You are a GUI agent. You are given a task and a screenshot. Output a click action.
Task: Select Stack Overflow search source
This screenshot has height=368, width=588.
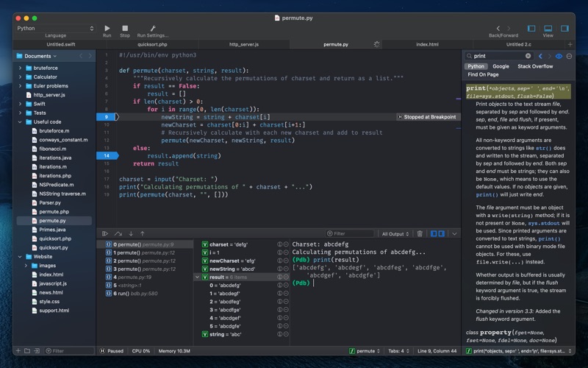(534, 66)
